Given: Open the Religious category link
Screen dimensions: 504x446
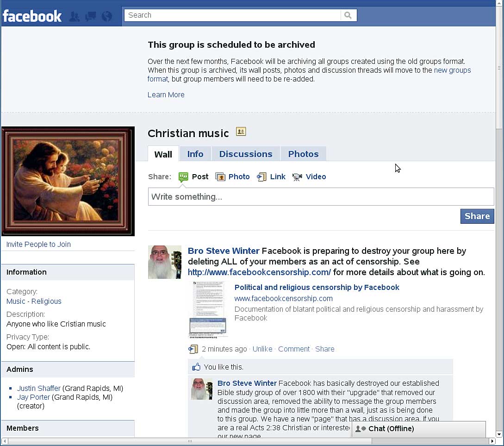Looking at the screenshot, I should [x=46, y=302].
